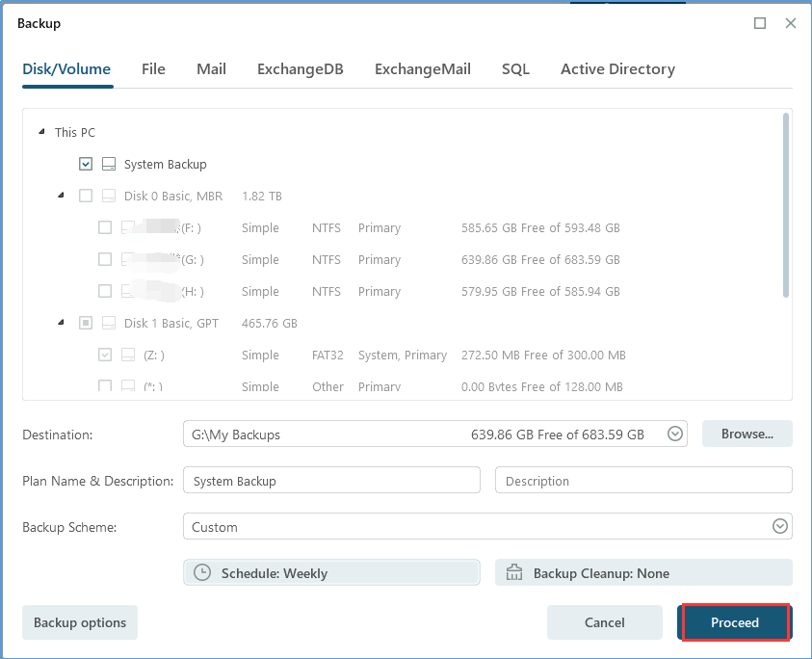This screenshot has height=659, width=812.
Task: Collapse the Disk 1 Basic, GPT node
Action: pyautogui.click(x=61, y=323)
